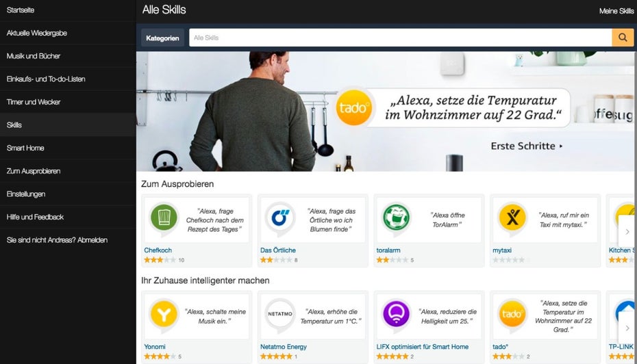
Task: Click the Zum Ausprobieren section heading
Action: (177, 184)
